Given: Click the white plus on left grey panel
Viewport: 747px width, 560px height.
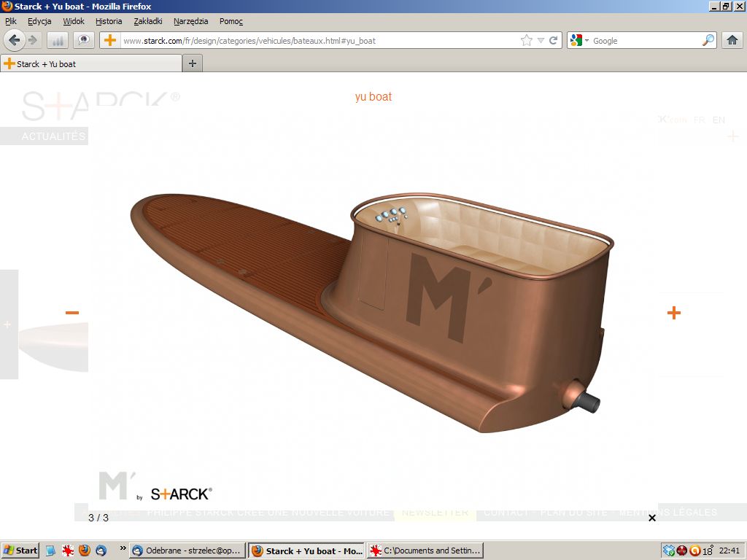Looking at the screenshot, I should click(x=7, y=324).
